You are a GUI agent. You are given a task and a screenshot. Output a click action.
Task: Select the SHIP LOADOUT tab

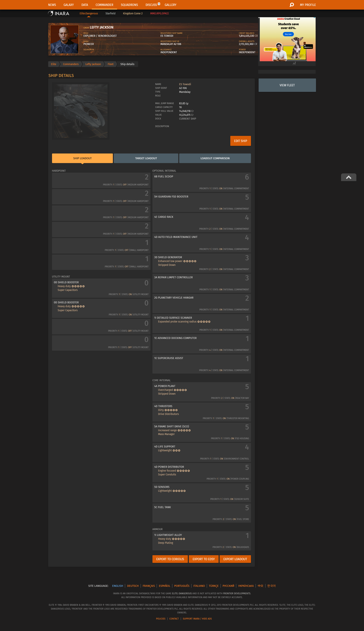point(82,158)
